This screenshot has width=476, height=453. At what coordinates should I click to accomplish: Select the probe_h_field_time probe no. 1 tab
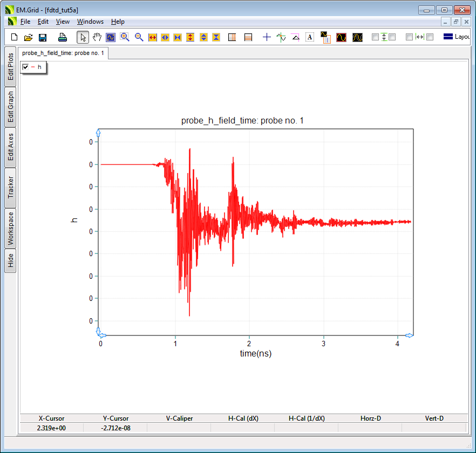[63, 53]
